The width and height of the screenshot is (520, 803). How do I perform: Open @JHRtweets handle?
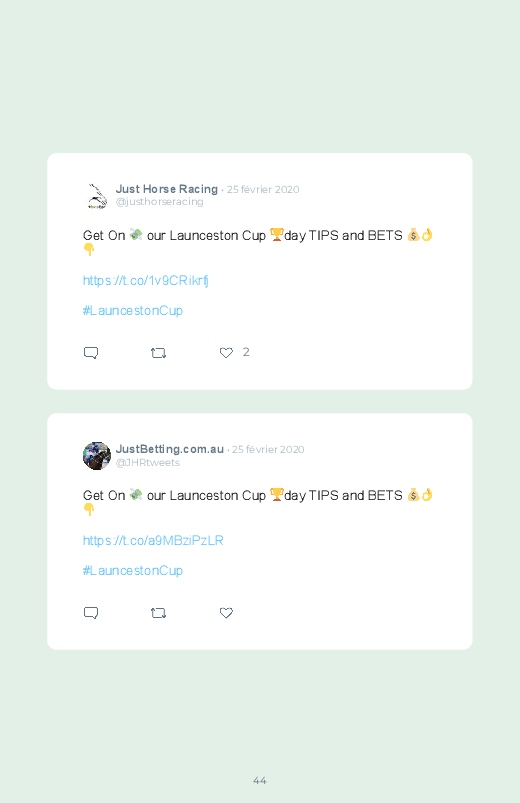pos(148,462)
